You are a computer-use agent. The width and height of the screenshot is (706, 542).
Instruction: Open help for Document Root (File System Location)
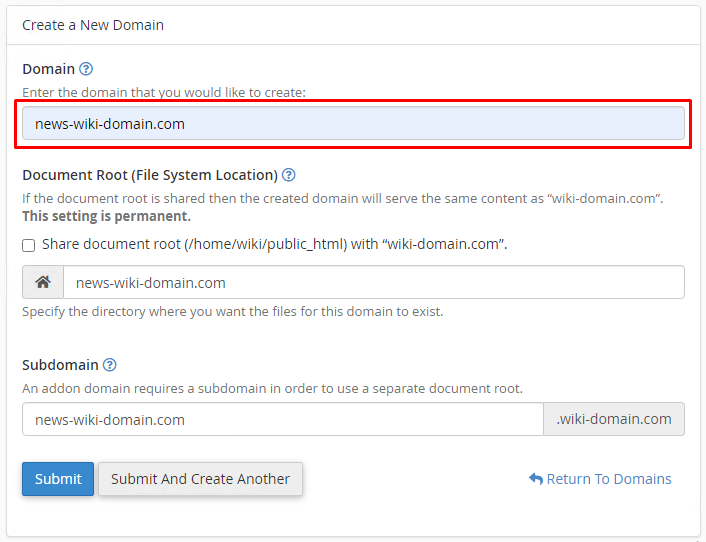[x=288, y=175]
